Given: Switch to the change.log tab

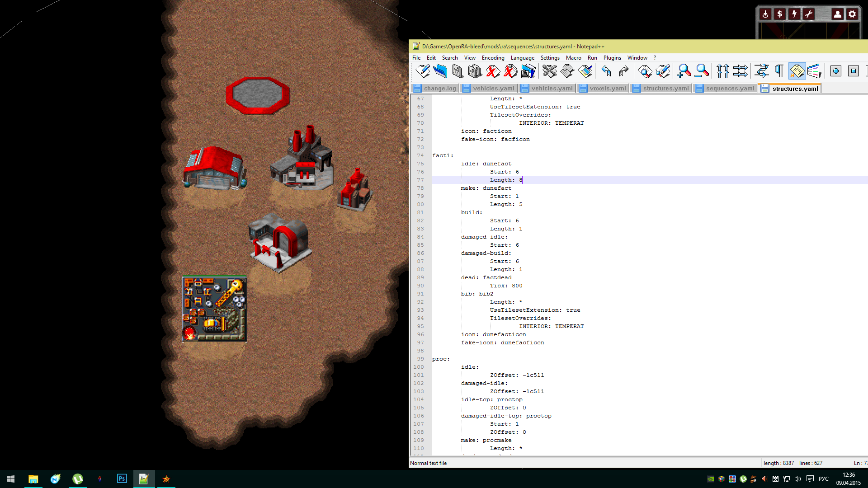Looking at the screenshot, I should tap(435, 89).
